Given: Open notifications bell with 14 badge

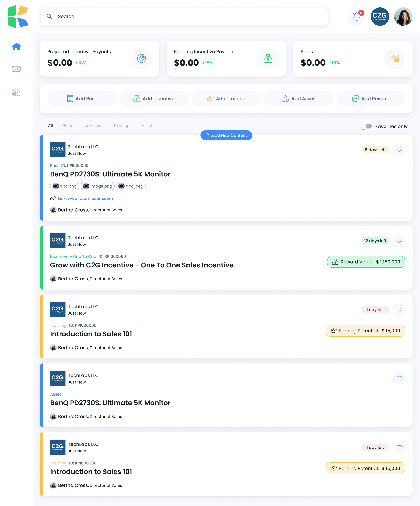Looking at the screenshot, I should (x=357, y=16).
